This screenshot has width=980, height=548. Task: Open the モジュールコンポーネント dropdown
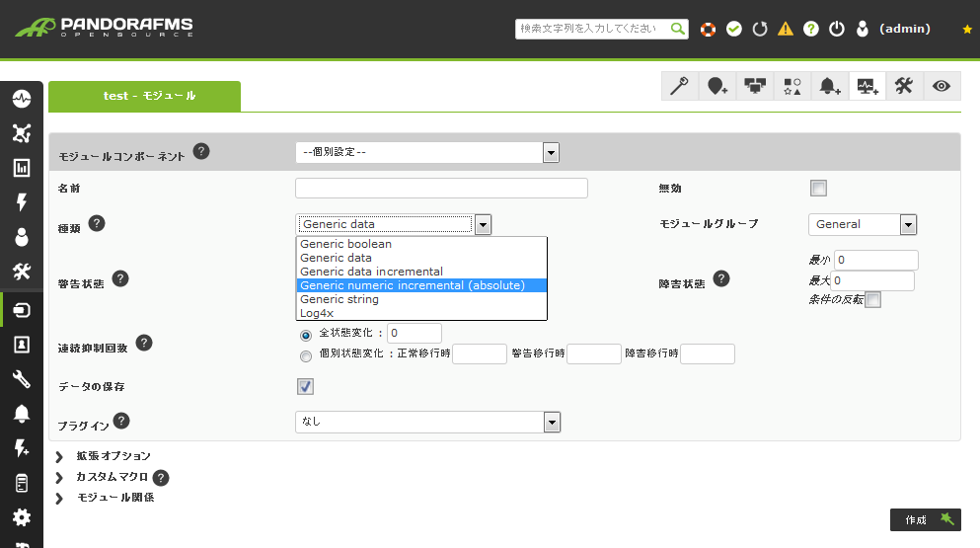pyautogui.click(x=427, y=152)
